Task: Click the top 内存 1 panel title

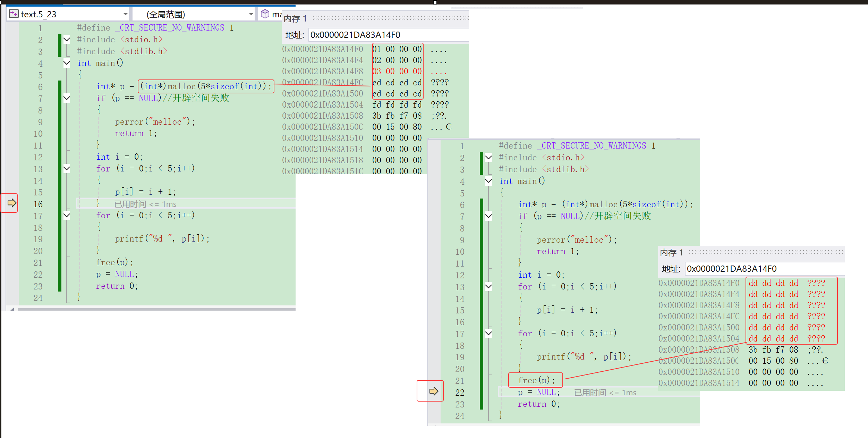Action: click(295, 19)
